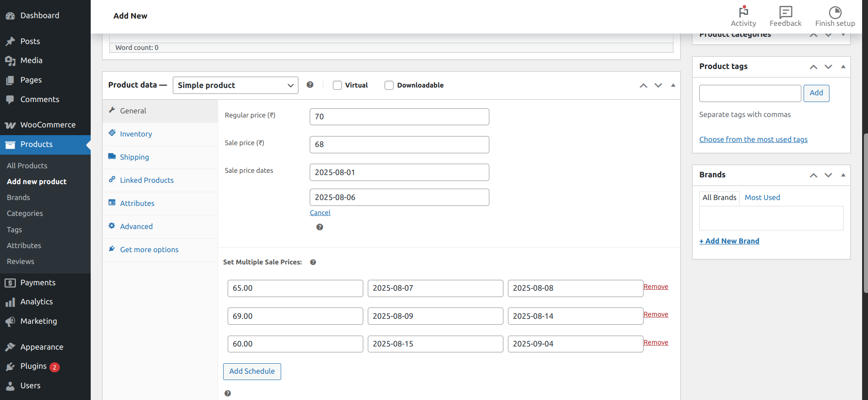The image size is (868, 400).
Task: Click Choose from the most used tags
Action: coord(753,140)
